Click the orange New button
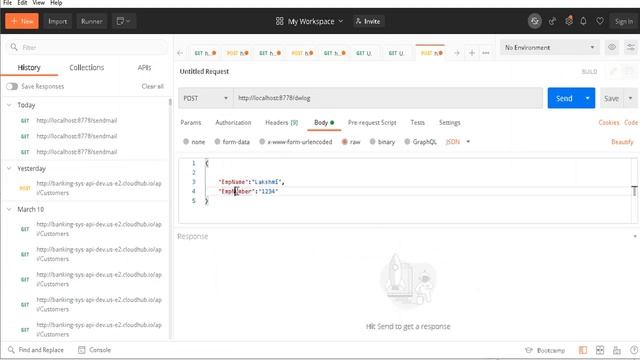Image resolution: width=640 pixels, height=360 pixels. 22,21
